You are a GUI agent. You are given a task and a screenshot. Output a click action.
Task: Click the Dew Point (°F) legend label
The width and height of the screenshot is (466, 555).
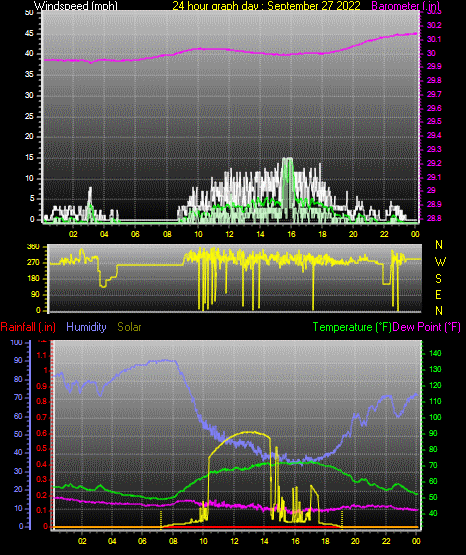(427, 327)
